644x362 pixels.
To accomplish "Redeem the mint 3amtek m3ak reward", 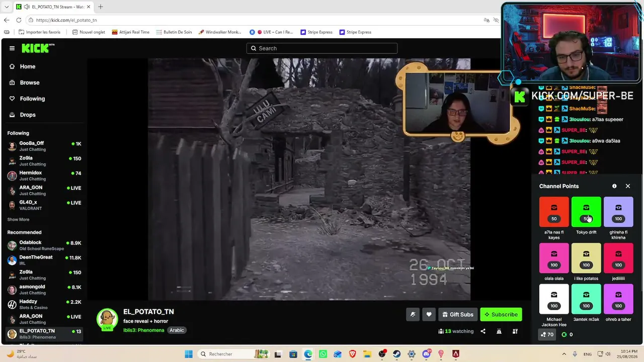I will coord(586,299).
